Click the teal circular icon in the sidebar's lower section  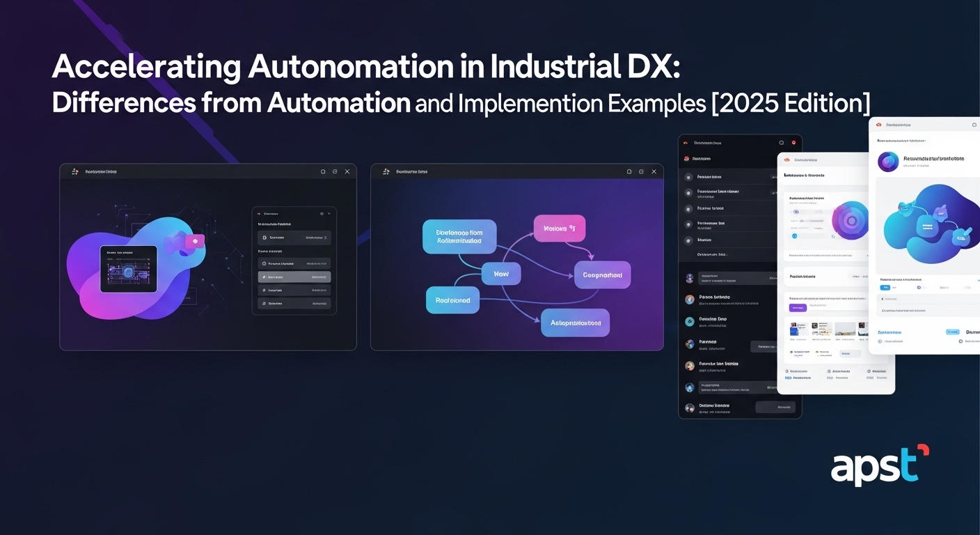click(x=689, y=321)
